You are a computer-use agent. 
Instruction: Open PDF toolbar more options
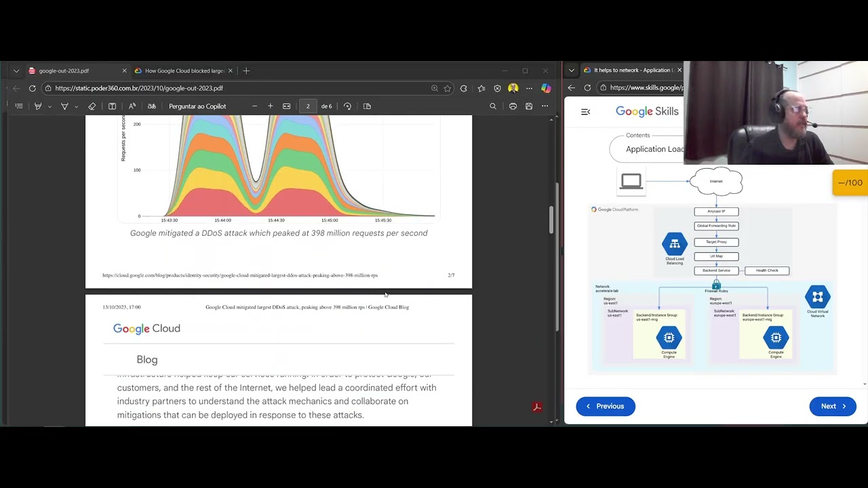(545, 106)
